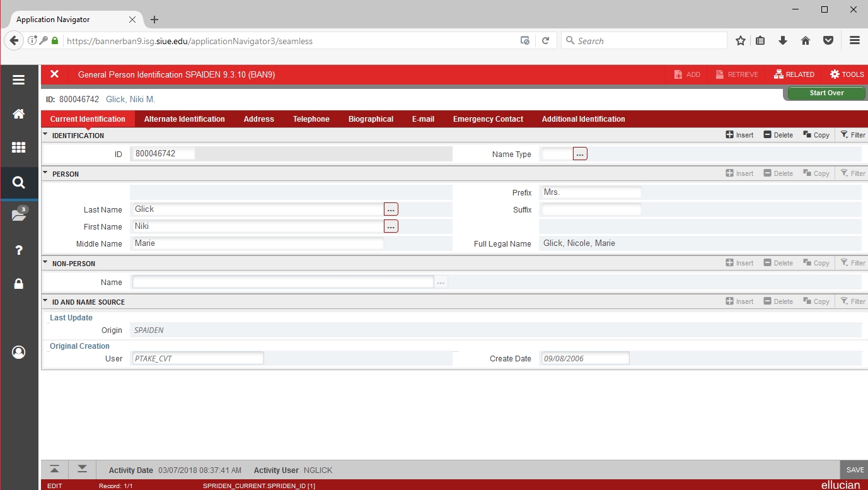The width and height of the screenshot is (868, 490).
Task: Collapse the ID and Name Source section
Action: click(45, 301)
